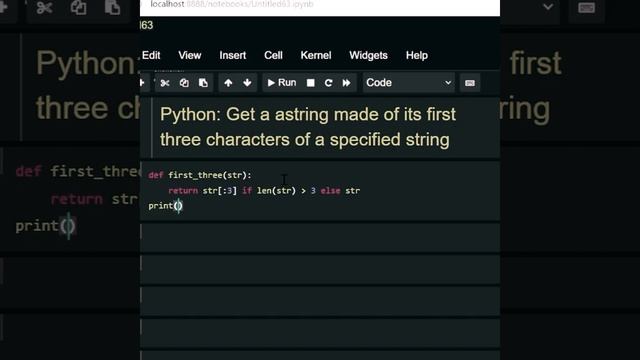Move selected cell down arrow
640x360 pixels.
(x=247, y=83)
